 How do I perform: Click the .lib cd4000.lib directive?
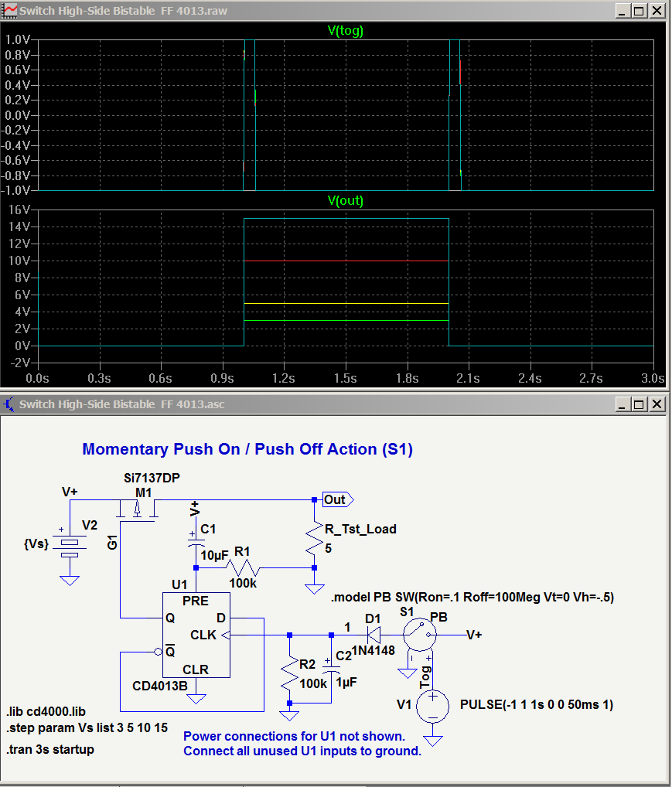[46, 712]
